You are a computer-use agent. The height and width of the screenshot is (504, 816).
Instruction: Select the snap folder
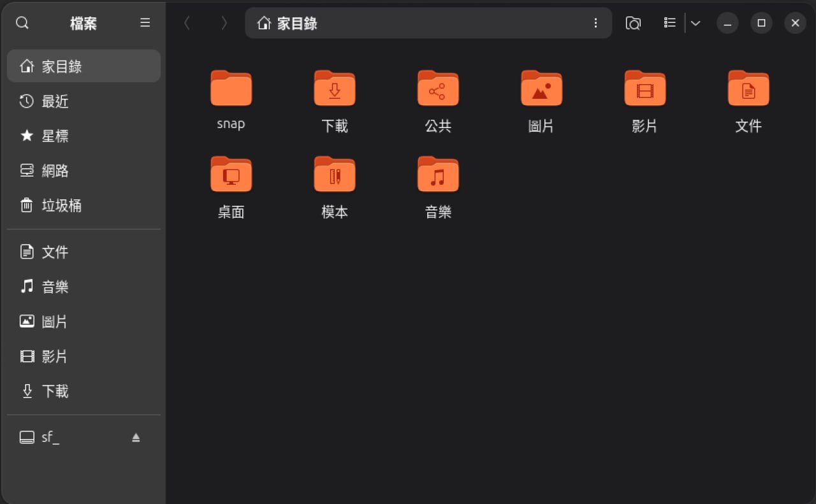click(231, 89)
